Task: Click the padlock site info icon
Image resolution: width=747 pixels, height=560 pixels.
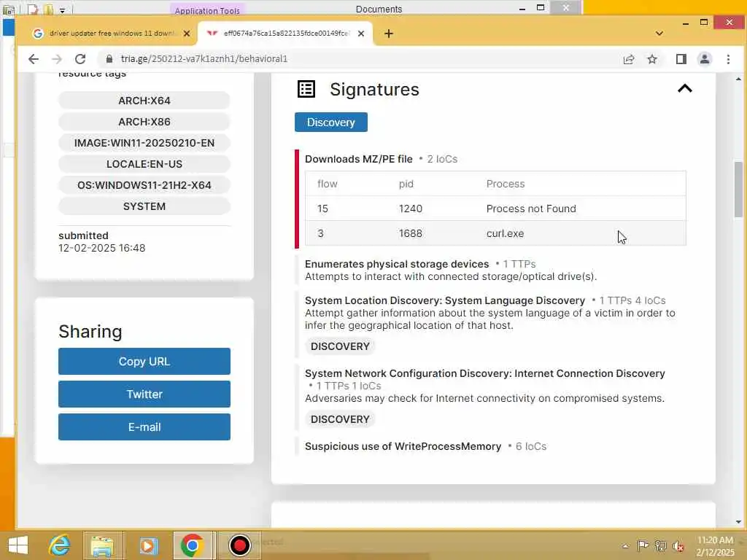Action: click(x=109, y=59)
